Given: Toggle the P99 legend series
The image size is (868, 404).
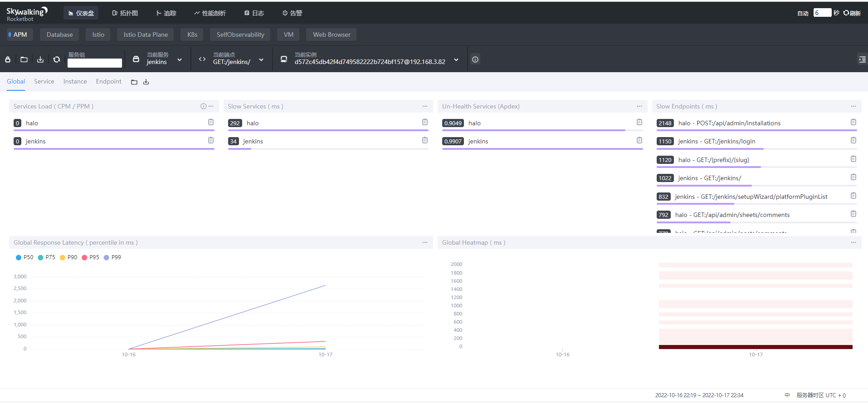Looking at the screenshot, I should (x=112, y=257).
